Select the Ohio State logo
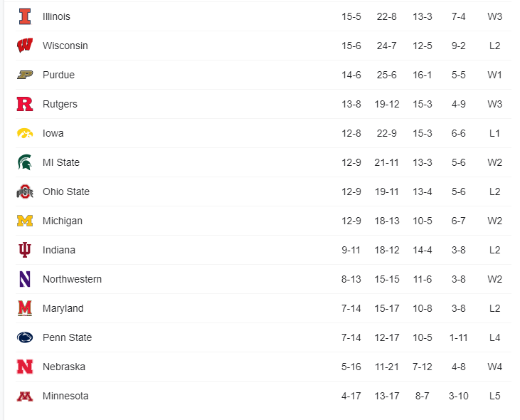 click(25, 191)
